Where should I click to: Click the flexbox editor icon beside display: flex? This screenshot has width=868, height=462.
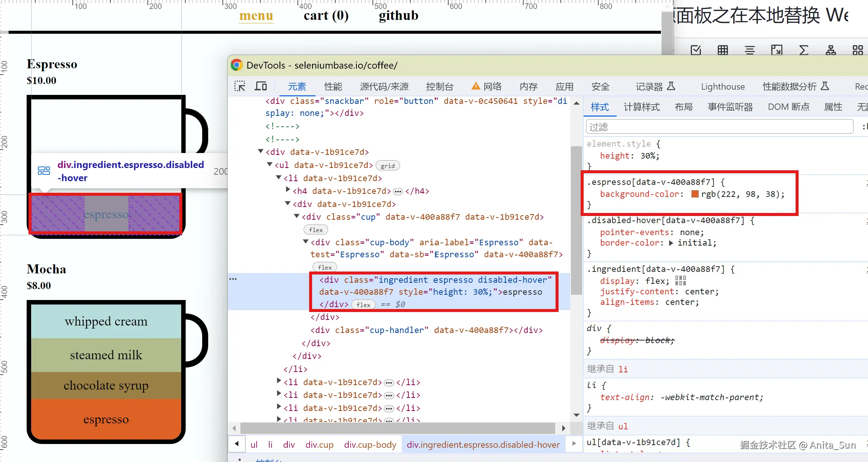[x=680, y=281]
